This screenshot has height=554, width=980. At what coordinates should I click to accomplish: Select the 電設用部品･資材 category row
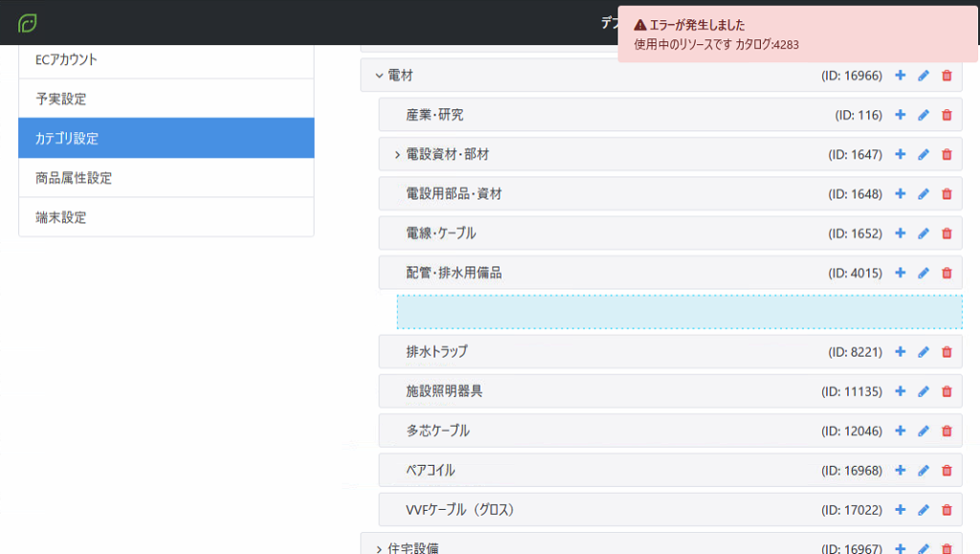coord(670,193)
